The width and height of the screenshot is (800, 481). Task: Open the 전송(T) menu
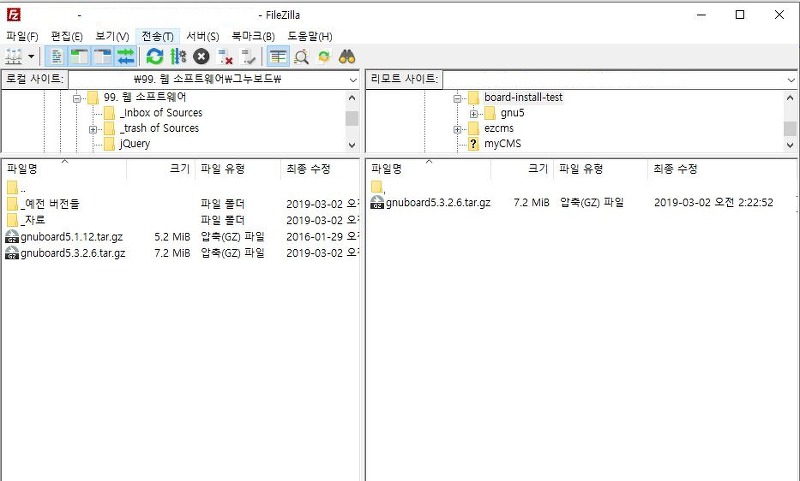[157, 36]
